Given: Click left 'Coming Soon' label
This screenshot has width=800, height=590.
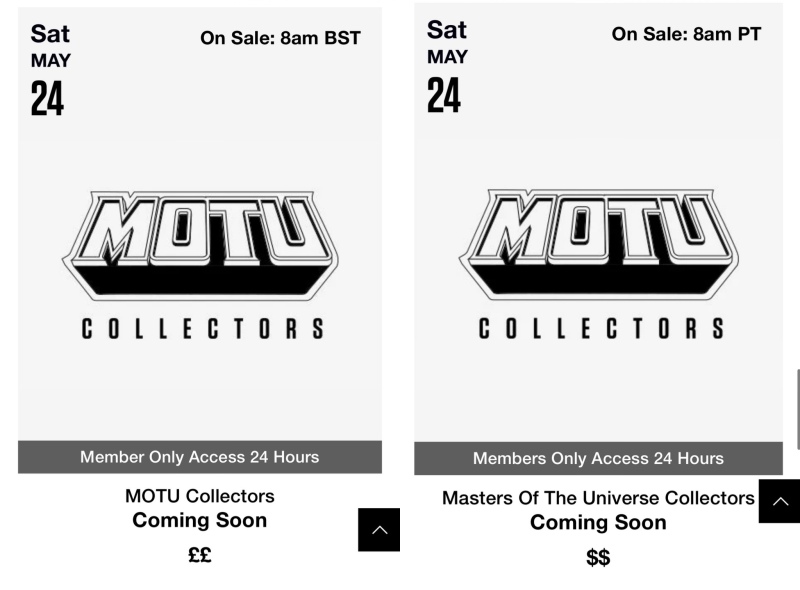Looking at the screenshot, I should [x=199, y=521].
